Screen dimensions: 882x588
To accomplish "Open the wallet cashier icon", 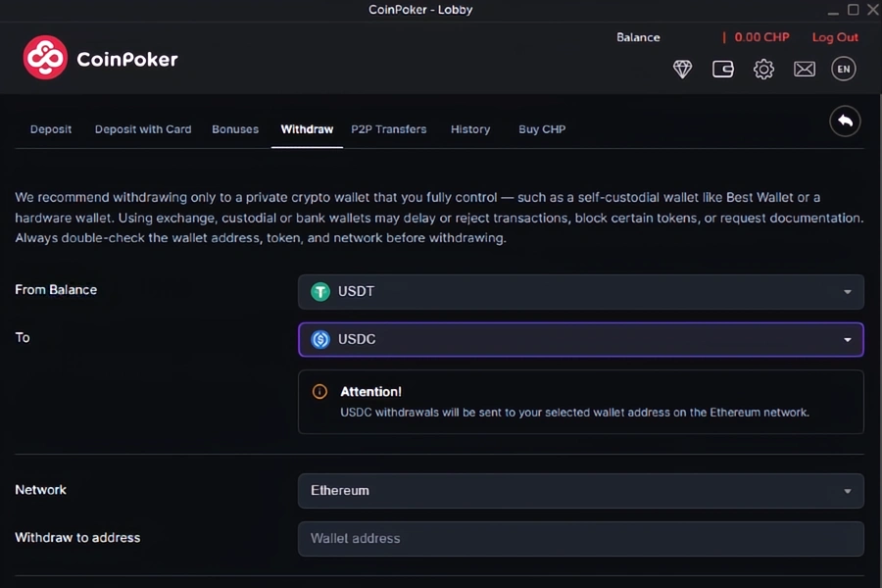I will (x=722, y=69).
